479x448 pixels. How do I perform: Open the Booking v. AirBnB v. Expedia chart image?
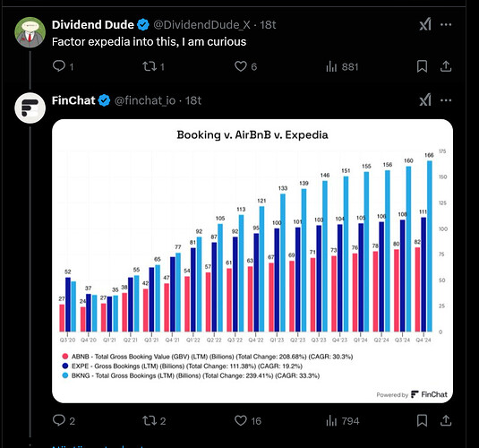pos(252,261)
